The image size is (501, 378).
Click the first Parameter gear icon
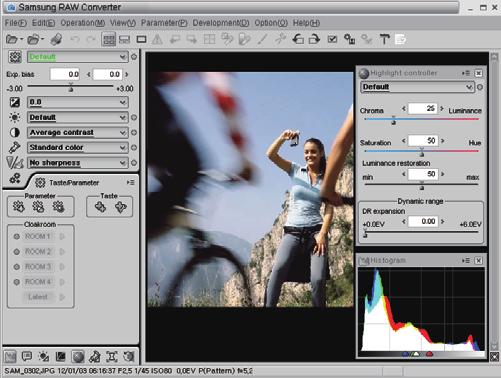click(x=19, y=207)
